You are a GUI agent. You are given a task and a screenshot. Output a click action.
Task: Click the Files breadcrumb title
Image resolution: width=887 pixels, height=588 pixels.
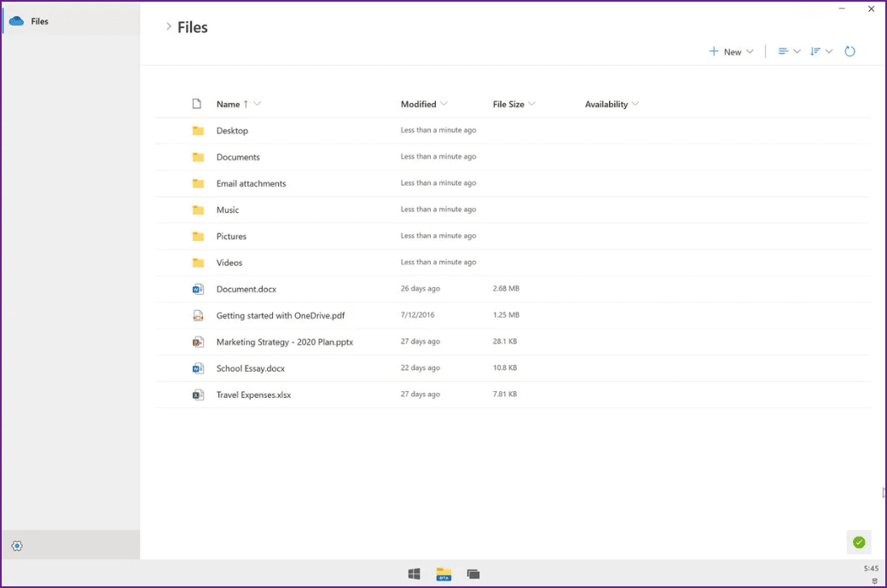tap(193, 27)
